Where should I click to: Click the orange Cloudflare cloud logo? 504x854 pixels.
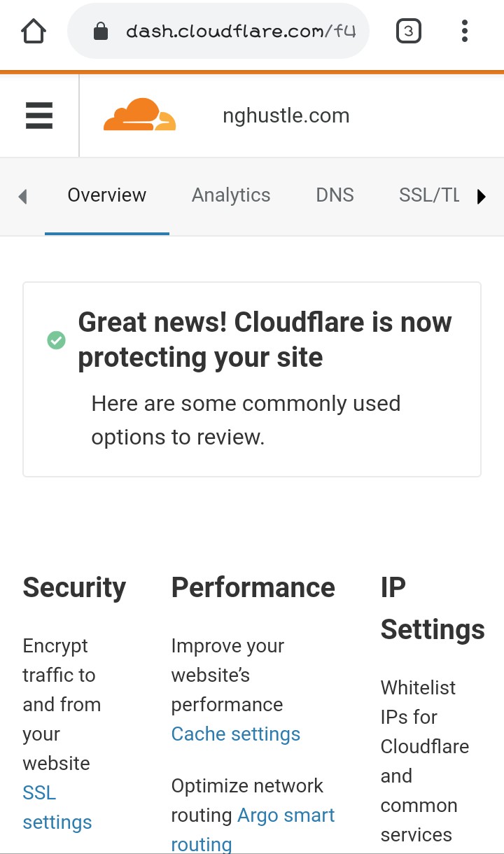pos(139,115)
